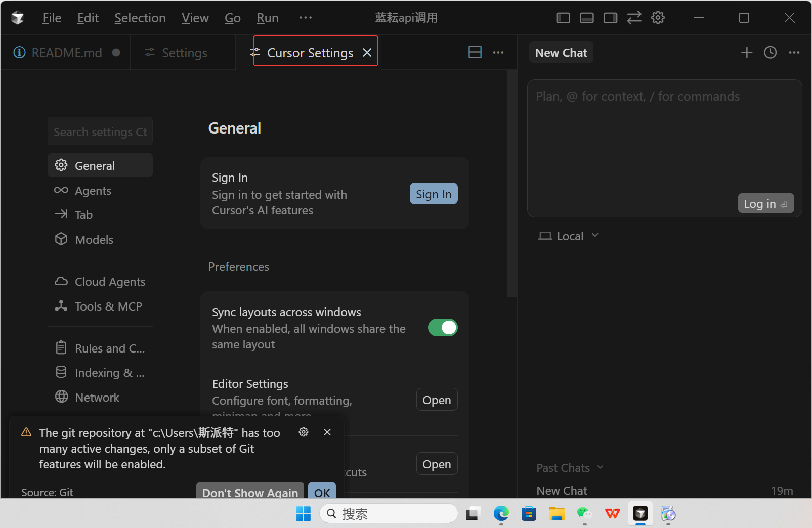The image size is (812, 528).
Task: Open the Go menu
Action: point(233,18)
